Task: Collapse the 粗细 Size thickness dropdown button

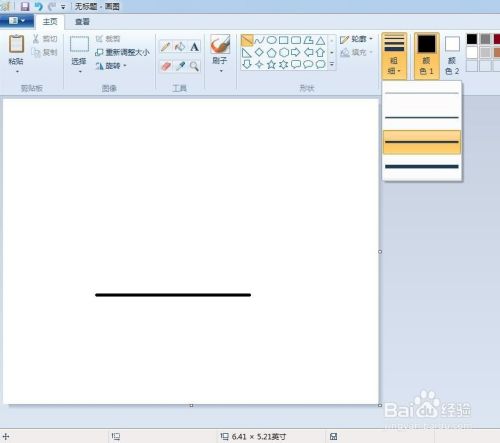Action: [394, 56]
